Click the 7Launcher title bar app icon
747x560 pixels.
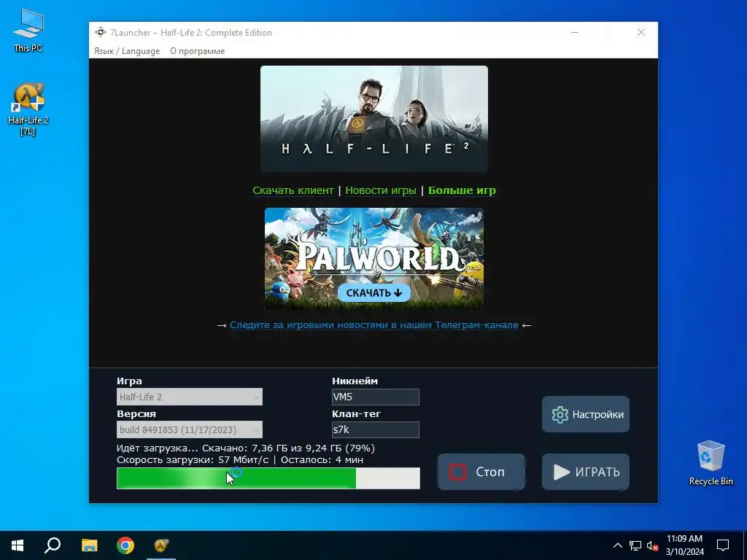pos(101,32)
